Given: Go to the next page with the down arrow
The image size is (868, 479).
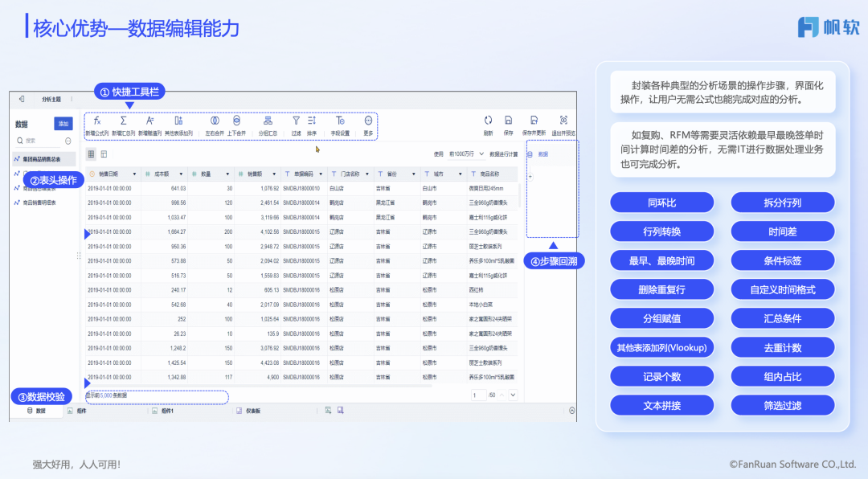Looking at the screenshot, I should (x=513, y=395).
